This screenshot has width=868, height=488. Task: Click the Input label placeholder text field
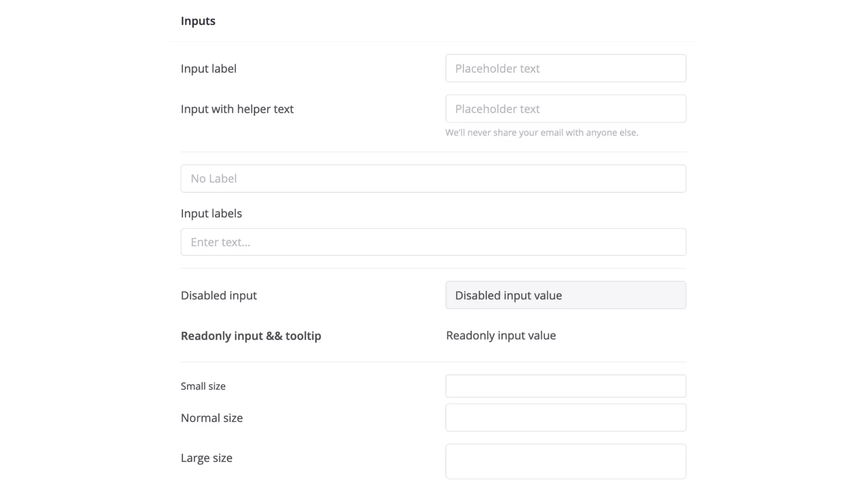[565, 68]
